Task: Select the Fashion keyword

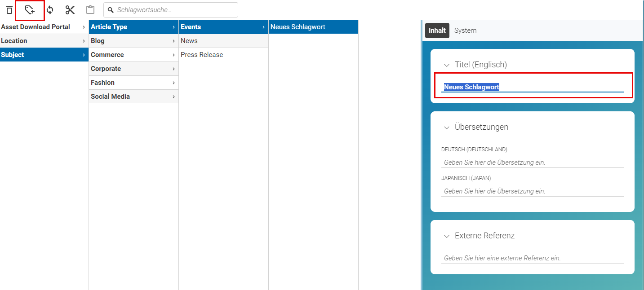Action: [133, 83]
